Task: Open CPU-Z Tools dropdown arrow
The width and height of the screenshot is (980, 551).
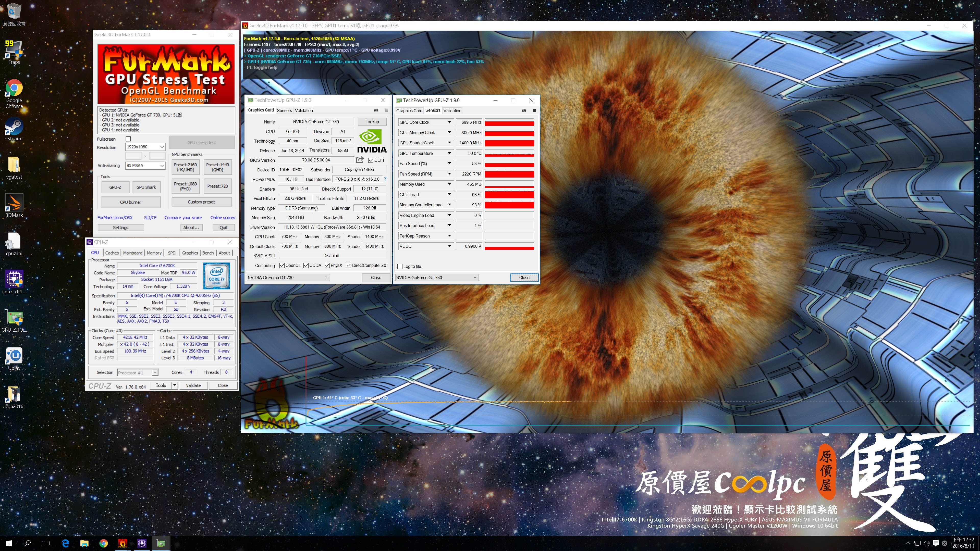Action: (175, 385)
